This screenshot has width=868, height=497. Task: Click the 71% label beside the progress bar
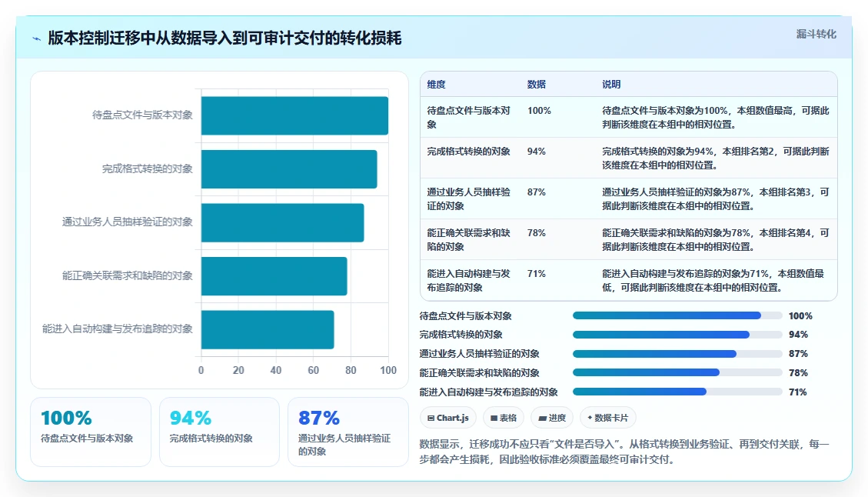click(x=798, y=392)
